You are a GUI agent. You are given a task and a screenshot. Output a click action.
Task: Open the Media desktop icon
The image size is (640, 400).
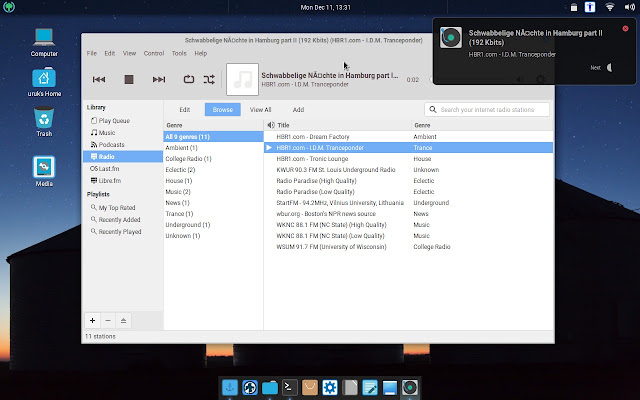coord(44,171)
